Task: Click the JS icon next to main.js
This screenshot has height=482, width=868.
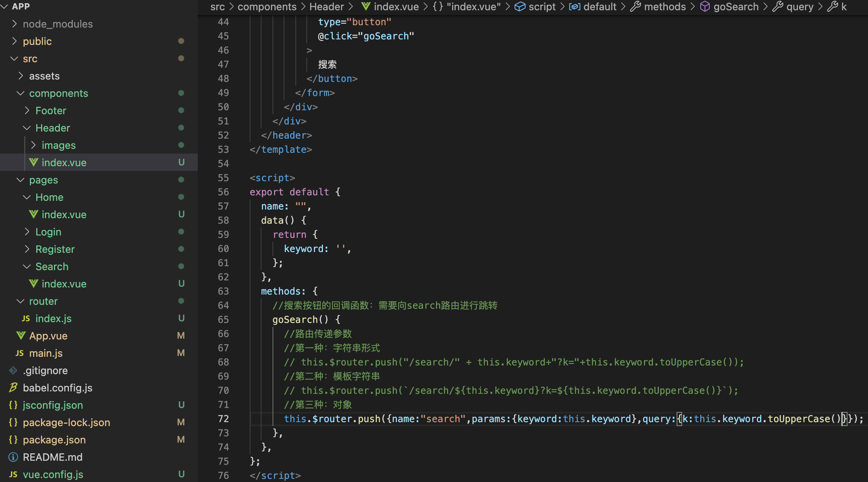Action: tap(19, 353)
